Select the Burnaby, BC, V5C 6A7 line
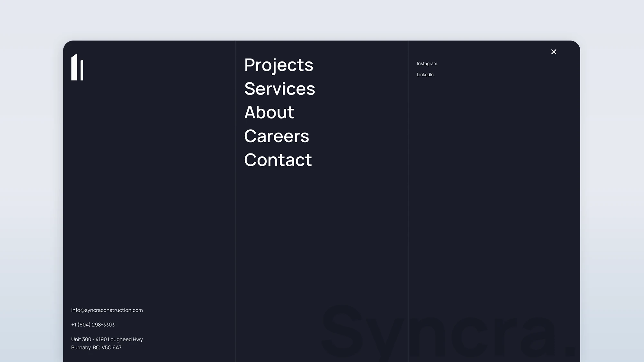 [96, 348]
